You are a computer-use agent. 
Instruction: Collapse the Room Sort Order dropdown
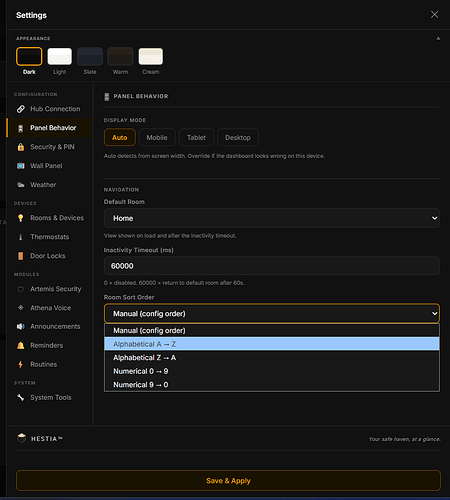[x=272, y=314]
